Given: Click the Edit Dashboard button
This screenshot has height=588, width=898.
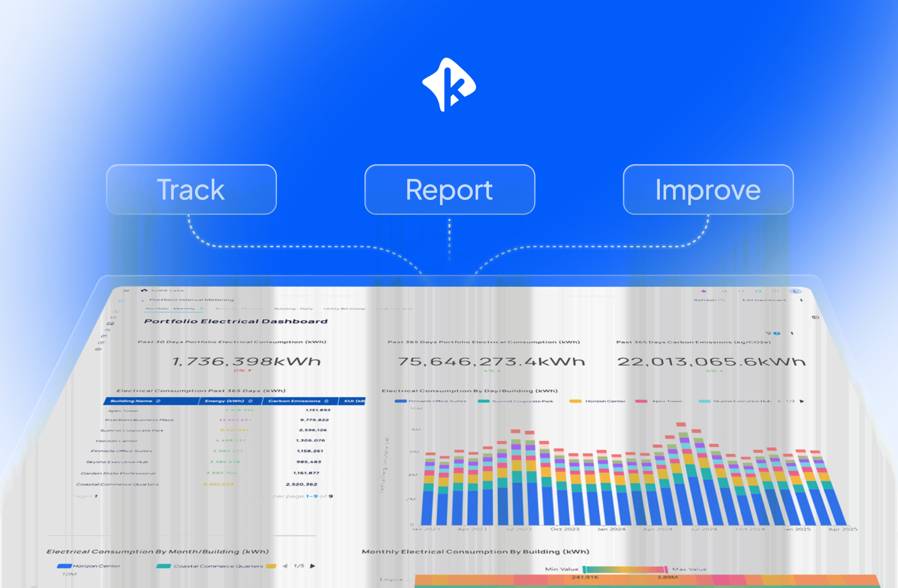Looking at the screenshot, I should coord(764,300).
